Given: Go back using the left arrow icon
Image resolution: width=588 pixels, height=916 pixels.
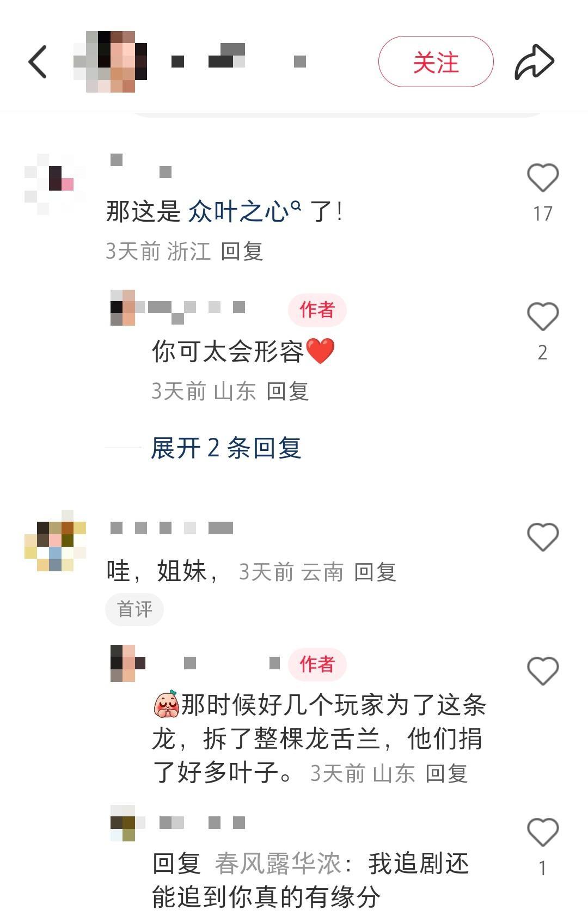Looking at the screenshot, I should pyautogui.click(x=38, y=62).
